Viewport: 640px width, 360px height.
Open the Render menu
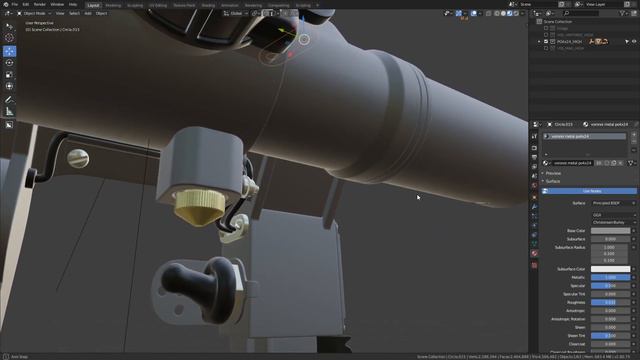point(40,4)
